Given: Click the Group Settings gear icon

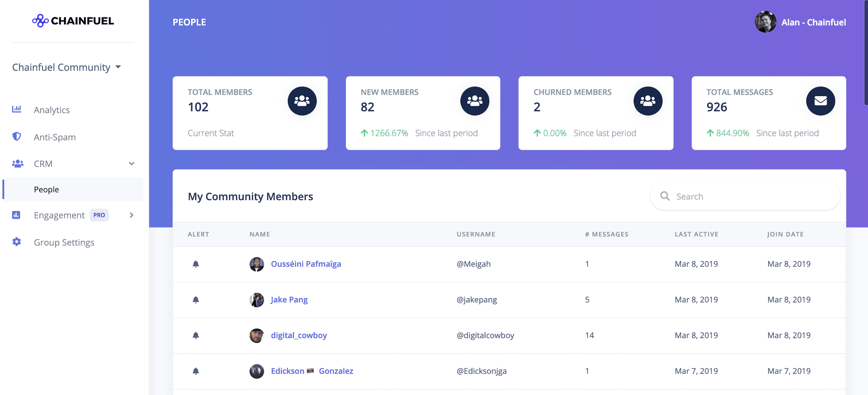Looking at the screenshot, I should (16, 242).
